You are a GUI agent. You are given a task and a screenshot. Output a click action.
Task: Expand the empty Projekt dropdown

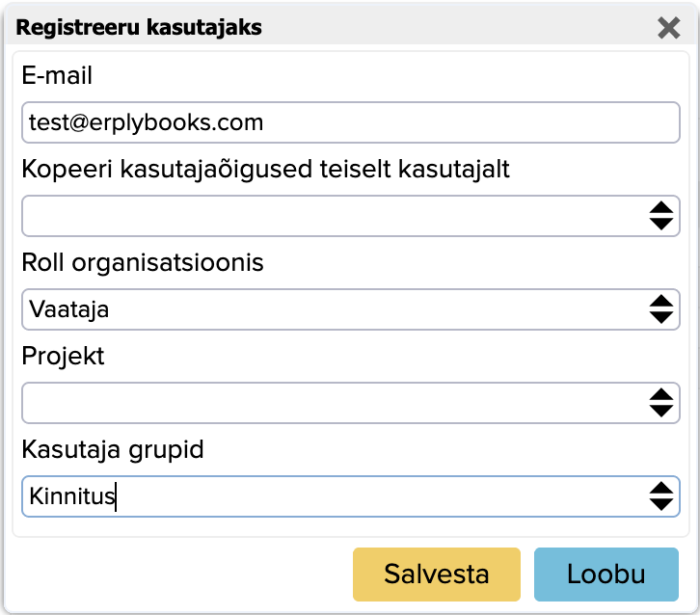coord(350,403)
